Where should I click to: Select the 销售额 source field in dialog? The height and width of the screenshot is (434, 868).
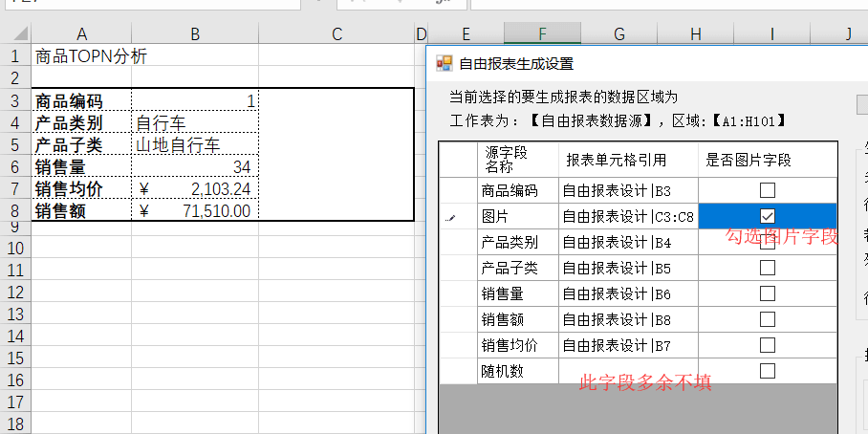click(517, 319)
